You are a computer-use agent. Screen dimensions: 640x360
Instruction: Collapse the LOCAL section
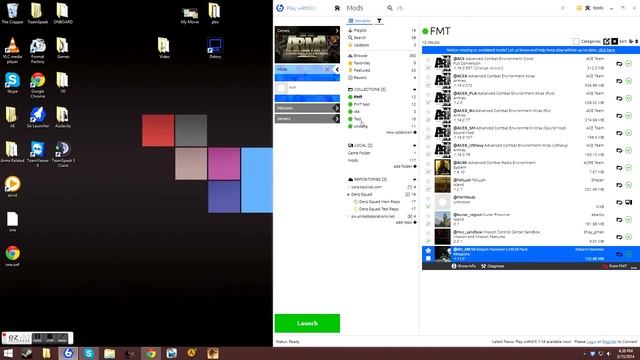click(415, 145)
